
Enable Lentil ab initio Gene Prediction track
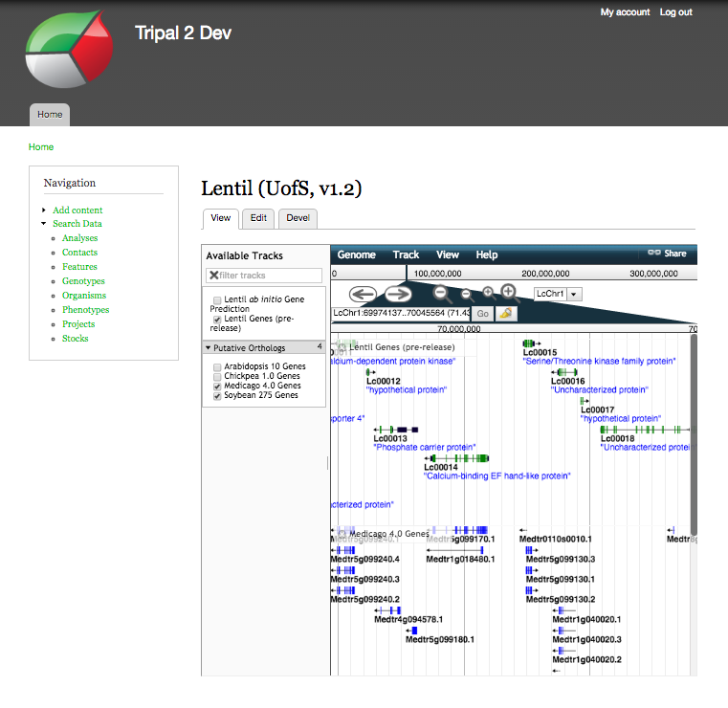pyautogui.click(x=217, y=300)
